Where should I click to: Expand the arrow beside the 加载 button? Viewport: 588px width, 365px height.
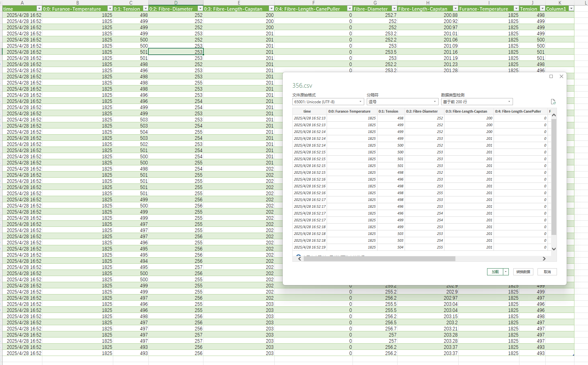[x=506, y=272]
